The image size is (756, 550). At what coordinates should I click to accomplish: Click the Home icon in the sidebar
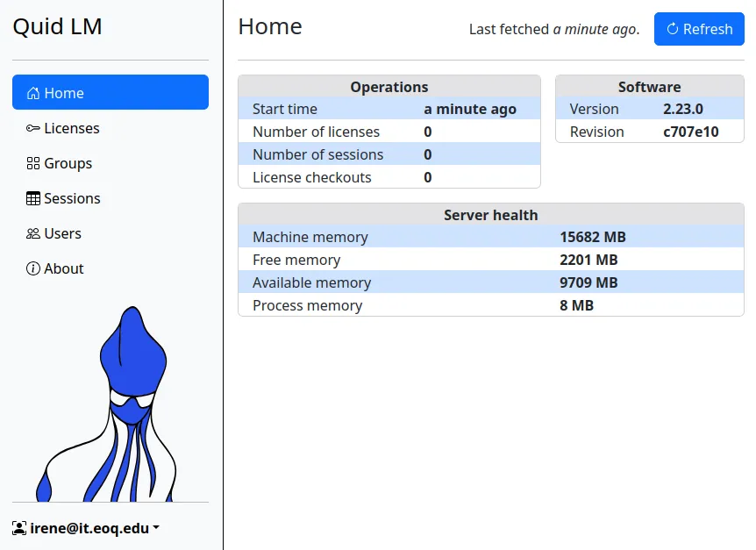pyautogui.click(x=33, y=92)
